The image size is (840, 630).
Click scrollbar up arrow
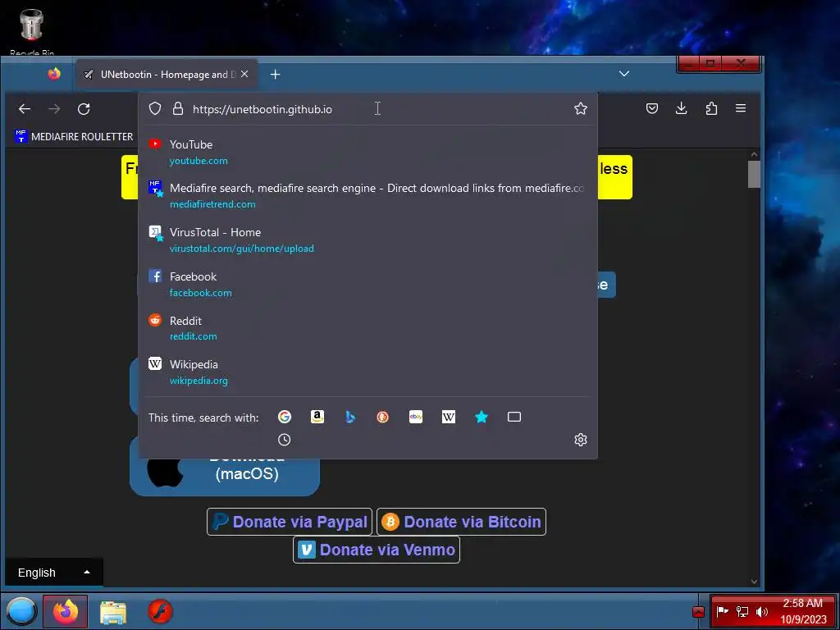pos(755,154)
